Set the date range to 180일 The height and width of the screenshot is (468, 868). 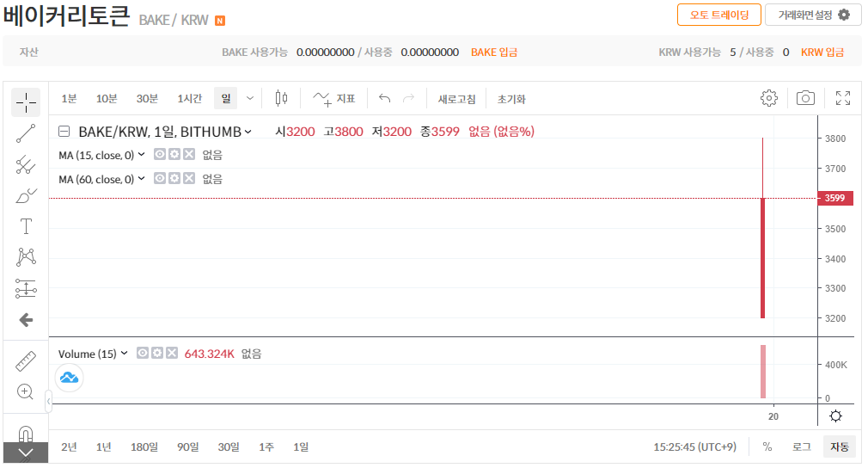click(144, 447)
